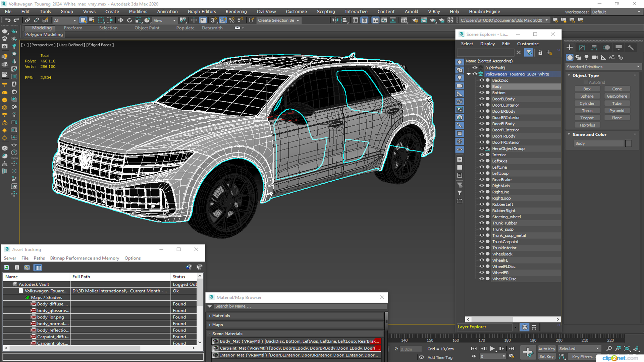Open the Workspaces Default dropdown
Image resolution: width=644 pixels, height=362 pixels.
pyautogui.click(x=616, y=12)
